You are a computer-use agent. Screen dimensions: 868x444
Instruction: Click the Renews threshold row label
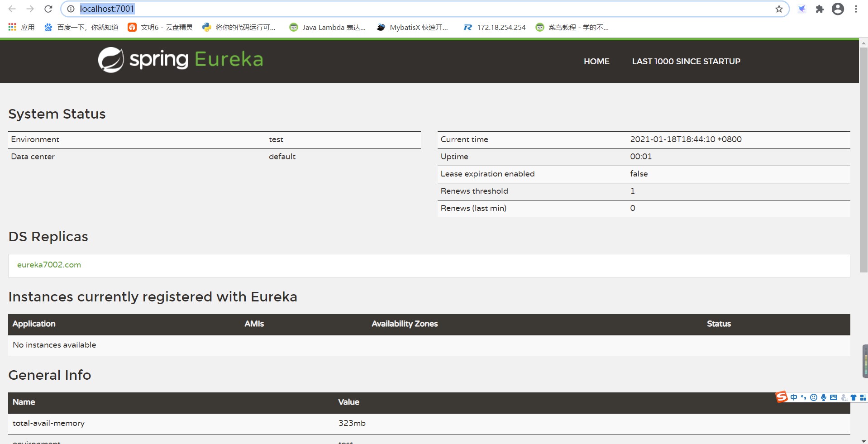pyautogui.click(x=474, y=191)
